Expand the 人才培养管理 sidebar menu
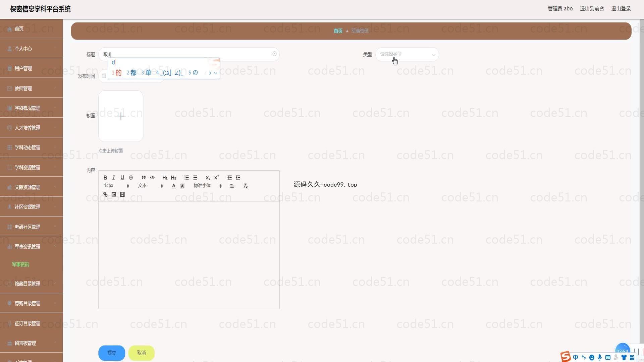644x362 pixels. click(x=31, y=128)
